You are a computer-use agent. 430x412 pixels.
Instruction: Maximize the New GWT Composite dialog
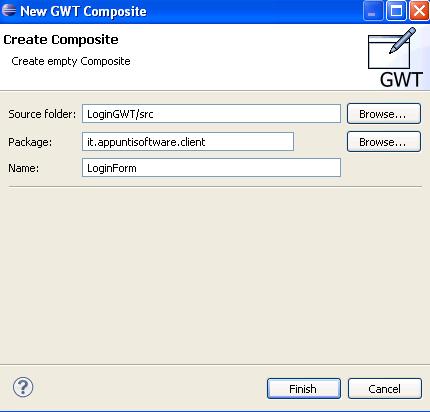[396, 11]
